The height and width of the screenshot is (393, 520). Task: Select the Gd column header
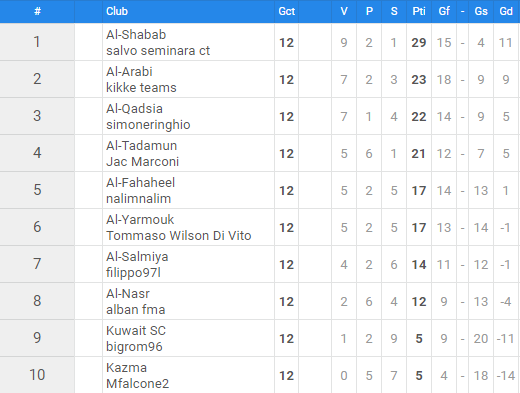pos(506,11)
